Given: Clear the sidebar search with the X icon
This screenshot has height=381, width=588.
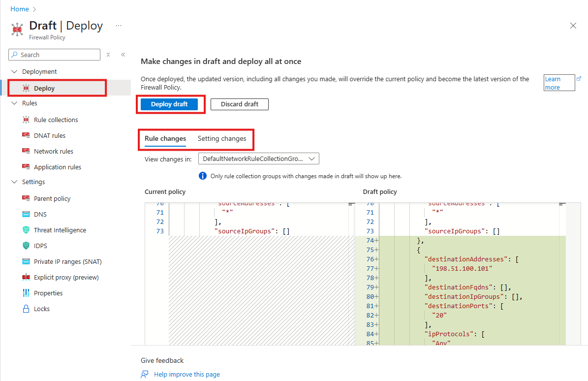Looking at the screenshot, I should pos(108,54).
